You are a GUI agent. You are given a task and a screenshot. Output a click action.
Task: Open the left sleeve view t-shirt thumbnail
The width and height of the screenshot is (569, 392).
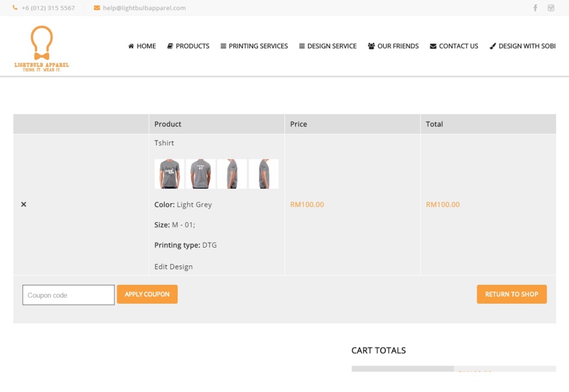tap(232, 174)
